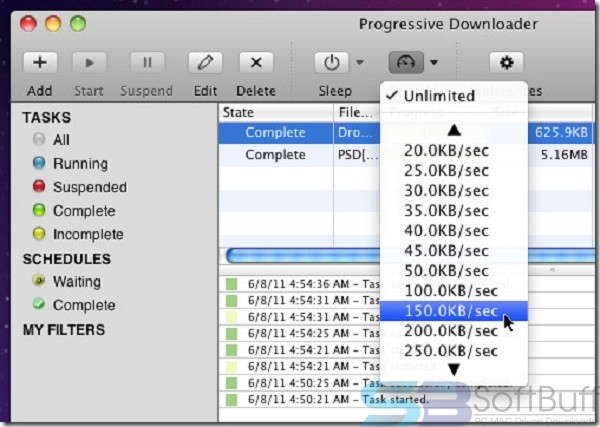Click the State column header

pyautogui.click(x=276, y=112)
